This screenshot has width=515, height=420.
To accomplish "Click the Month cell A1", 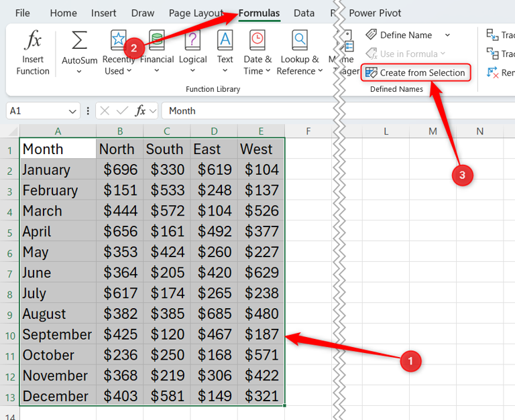I will coord(58,149).
